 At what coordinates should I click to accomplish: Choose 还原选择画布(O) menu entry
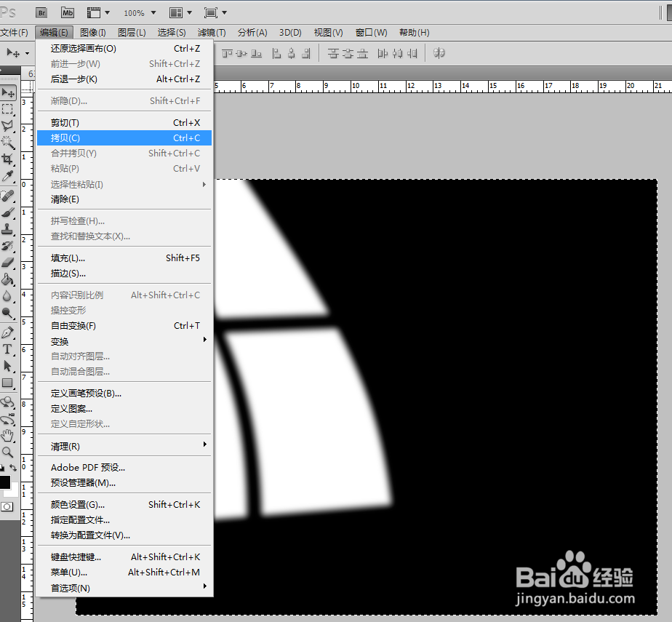[124, 49]
